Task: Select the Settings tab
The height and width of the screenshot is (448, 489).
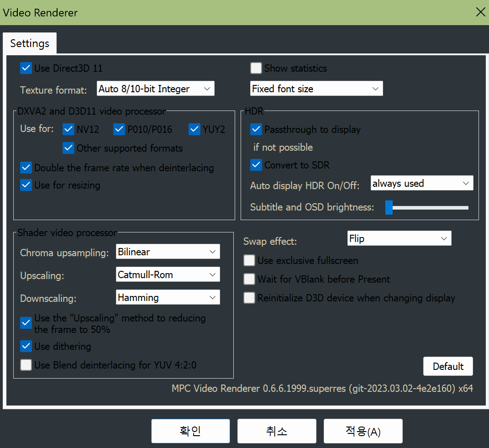Action: (30, 43)
